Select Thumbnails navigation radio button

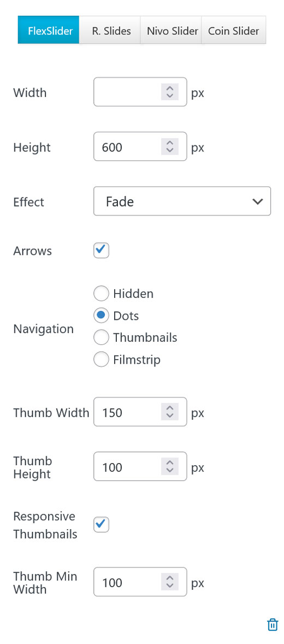pos(102,338)
